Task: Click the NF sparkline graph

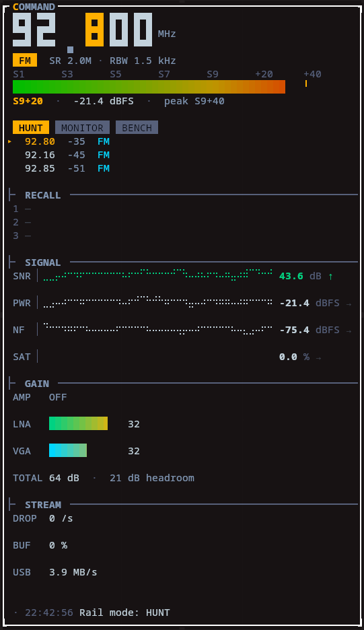Action: [158, 328]
